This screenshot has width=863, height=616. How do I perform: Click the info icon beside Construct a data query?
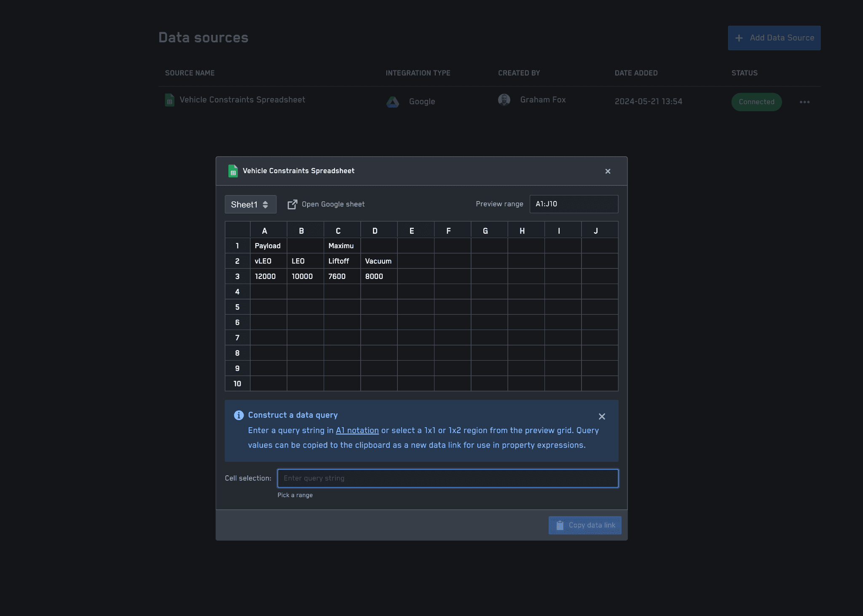coord(239,415)
